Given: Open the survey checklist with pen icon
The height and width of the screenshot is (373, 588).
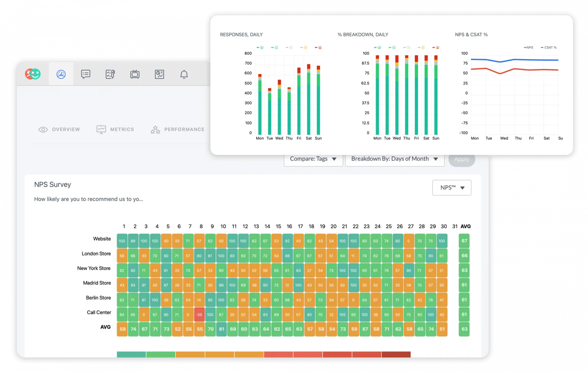Looking at the screenshot, I should (x=110, y=74).
